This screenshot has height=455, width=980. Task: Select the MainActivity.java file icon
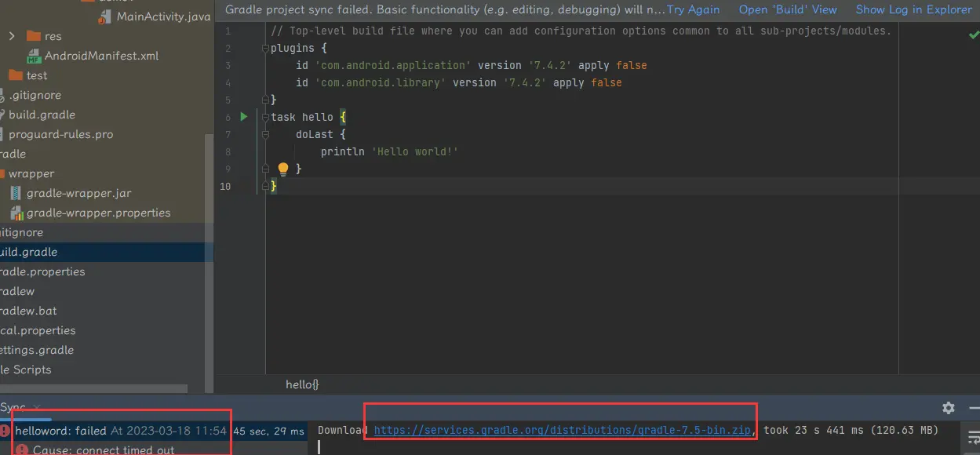pos(106,16)
